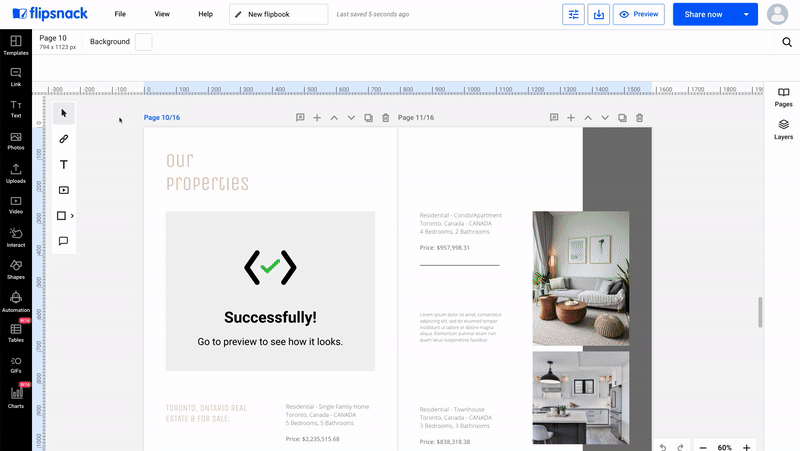
Task: Select 'Price: $957,998.31' text
Action: pyautogui.click(x=444, y=247)
